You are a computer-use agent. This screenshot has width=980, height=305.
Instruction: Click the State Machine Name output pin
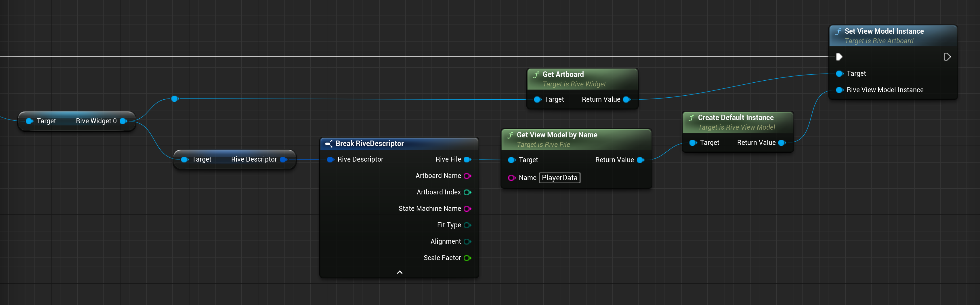click(467, 209)
